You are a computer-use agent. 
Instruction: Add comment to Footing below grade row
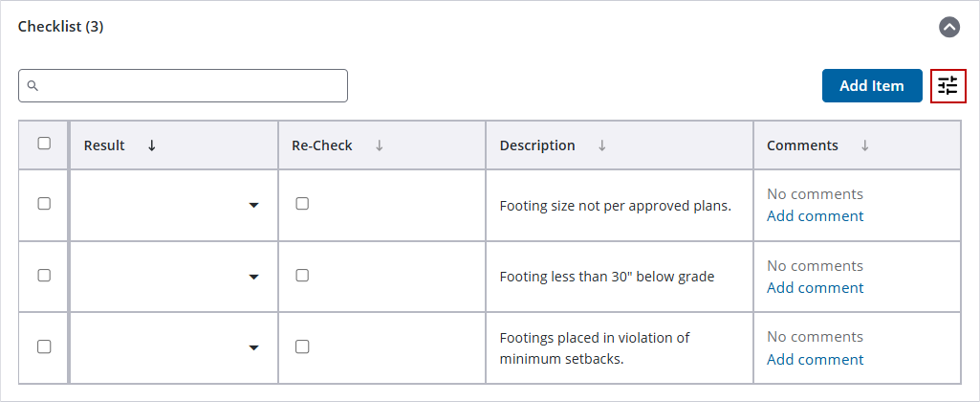coord(815,288)
